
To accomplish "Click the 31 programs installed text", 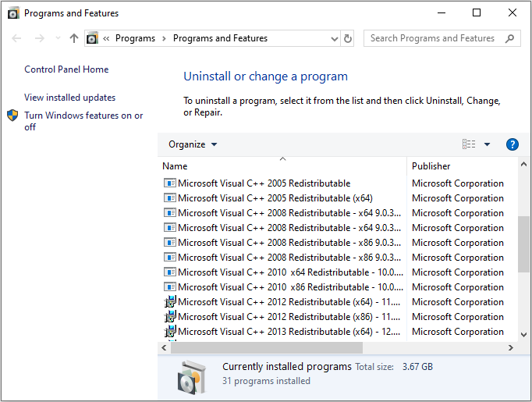I will coord(266,381).
